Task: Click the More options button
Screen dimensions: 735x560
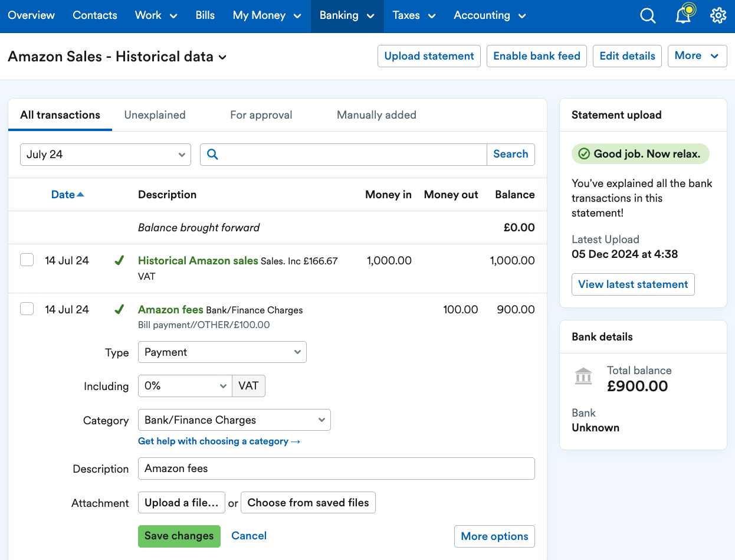Action: 494,536
